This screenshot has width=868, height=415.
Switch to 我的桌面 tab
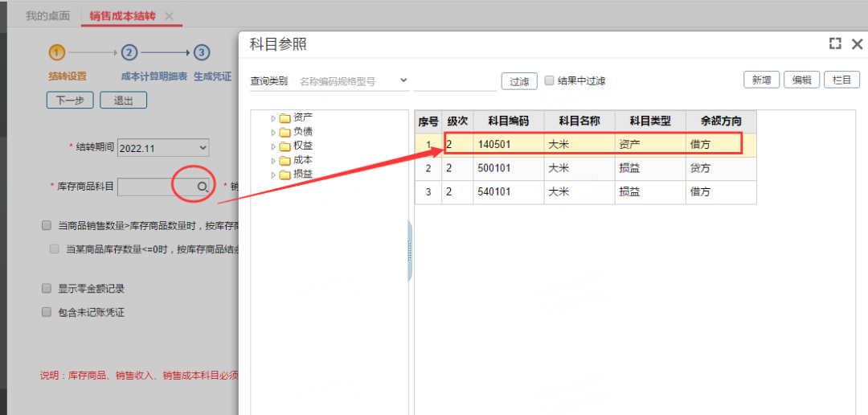pos(47,16)
